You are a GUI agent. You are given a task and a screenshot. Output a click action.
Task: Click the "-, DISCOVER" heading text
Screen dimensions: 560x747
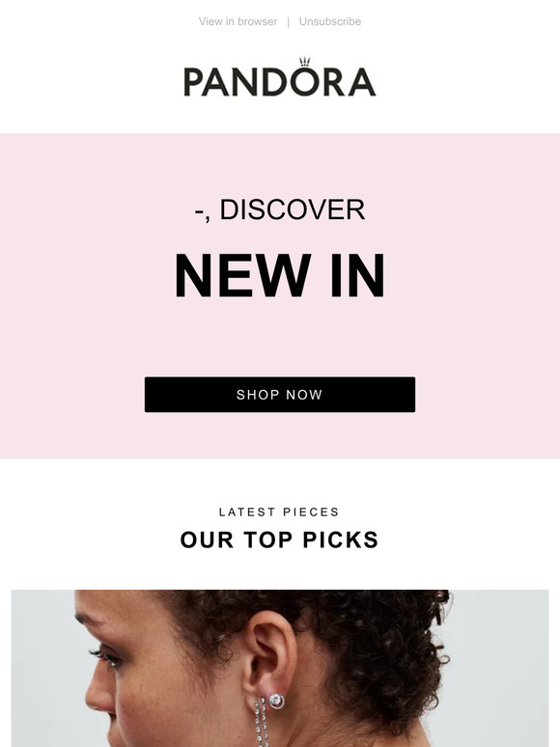click(x=280, y=209)
